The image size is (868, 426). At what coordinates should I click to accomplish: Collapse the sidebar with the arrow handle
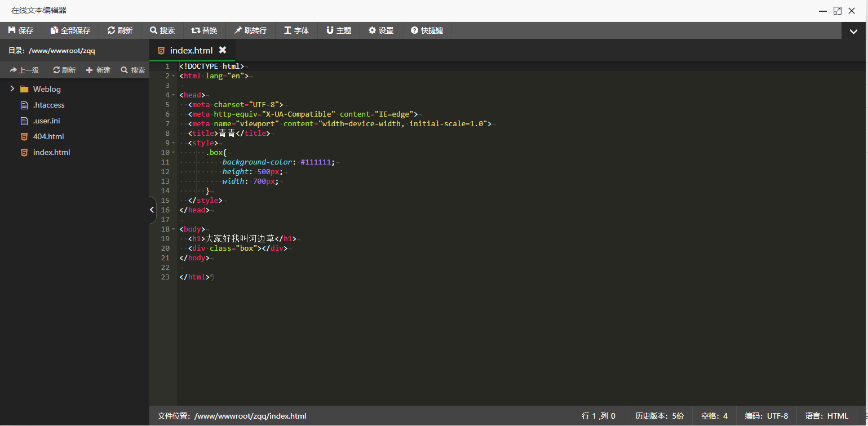[152, 210]
